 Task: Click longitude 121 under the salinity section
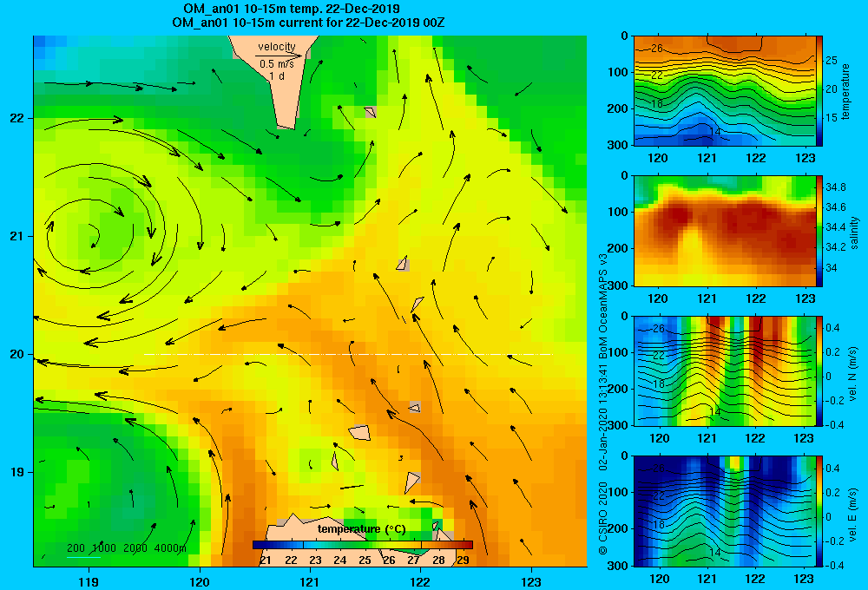(x=707, y=298)
